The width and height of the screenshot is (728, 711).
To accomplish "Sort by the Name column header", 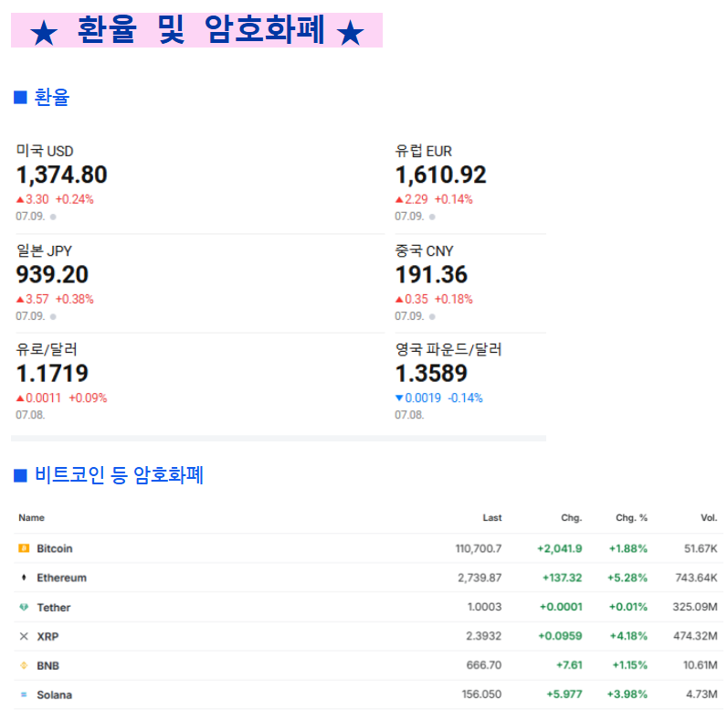I will (x=32, y=518).
